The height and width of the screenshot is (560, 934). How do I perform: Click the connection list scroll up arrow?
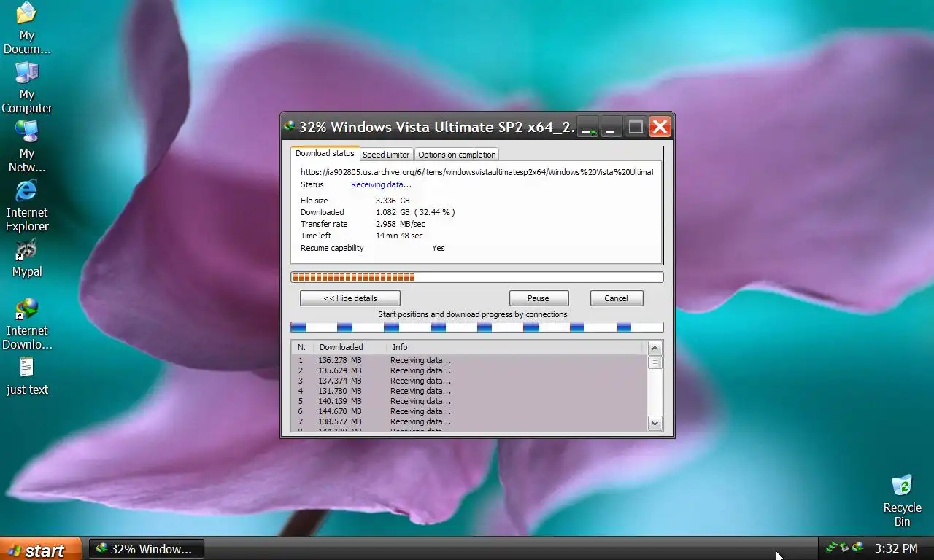tap(655, 348)
